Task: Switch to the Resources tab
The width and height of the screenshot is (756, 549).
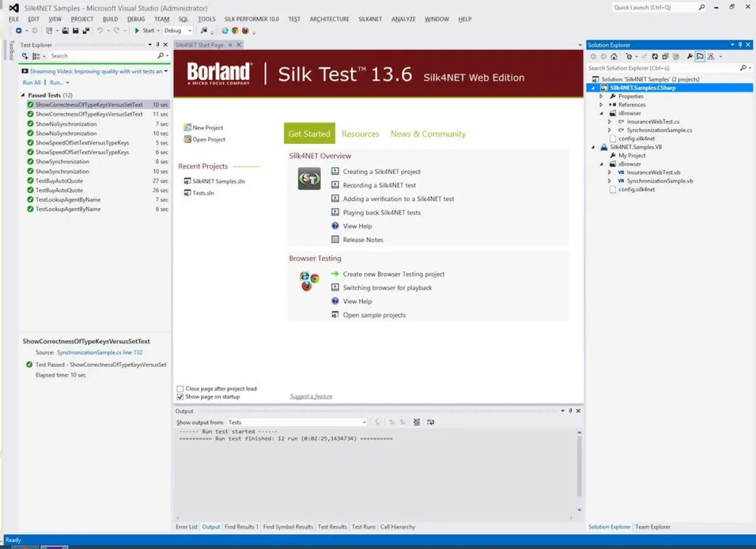Action: point(360,134)
